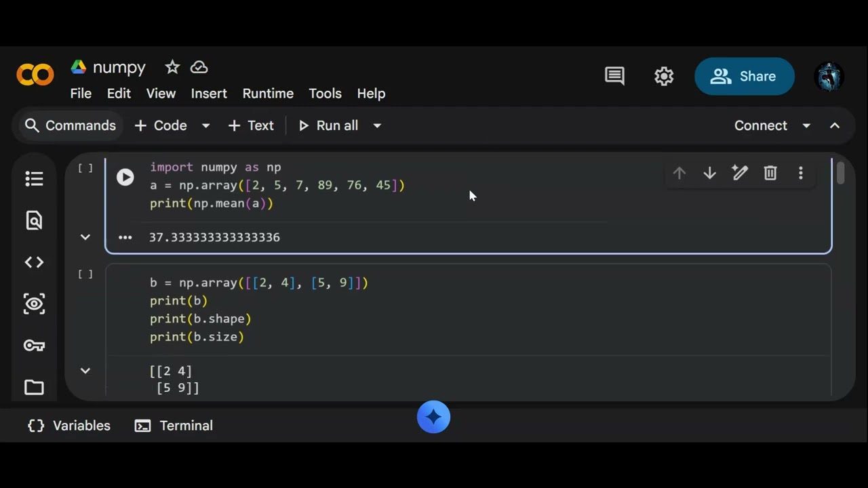Open the eye-shaped sidebar icon
This screenshot has height=488, width=868.
tap(34, 304)
